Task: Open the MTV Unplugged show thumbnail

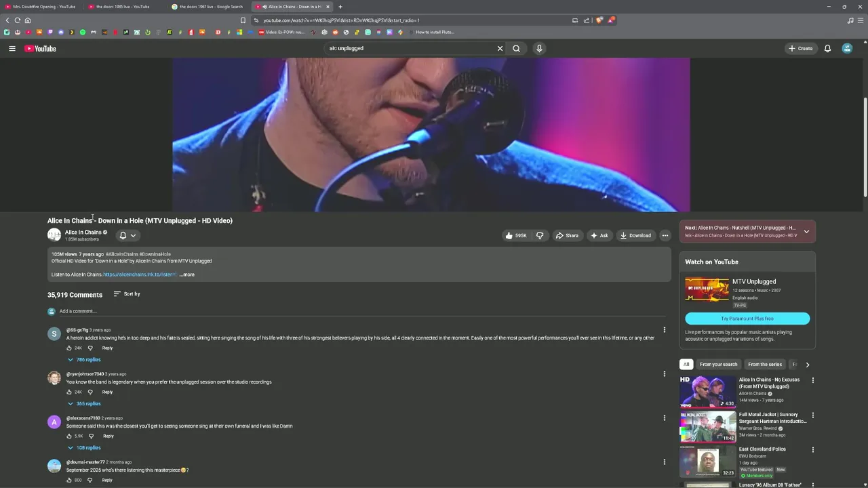Action: [707, 289]
